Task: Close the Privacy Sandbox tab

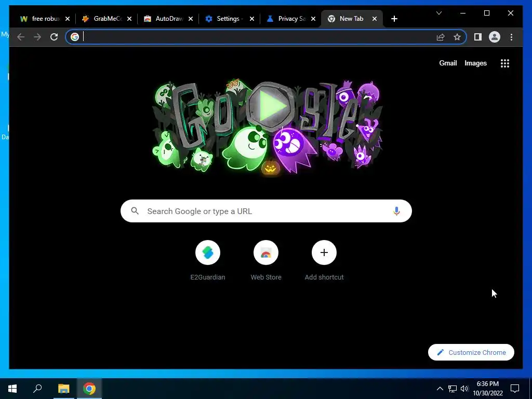Action: (313, 19)
